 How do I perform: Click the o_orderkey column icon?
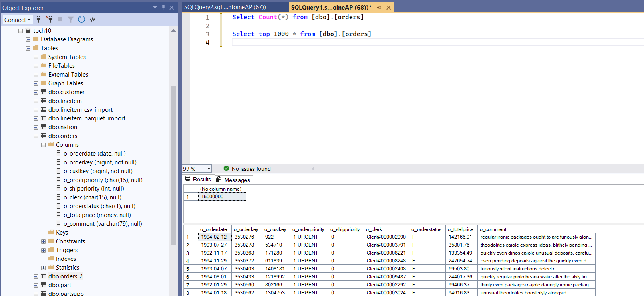coord(58,162)
